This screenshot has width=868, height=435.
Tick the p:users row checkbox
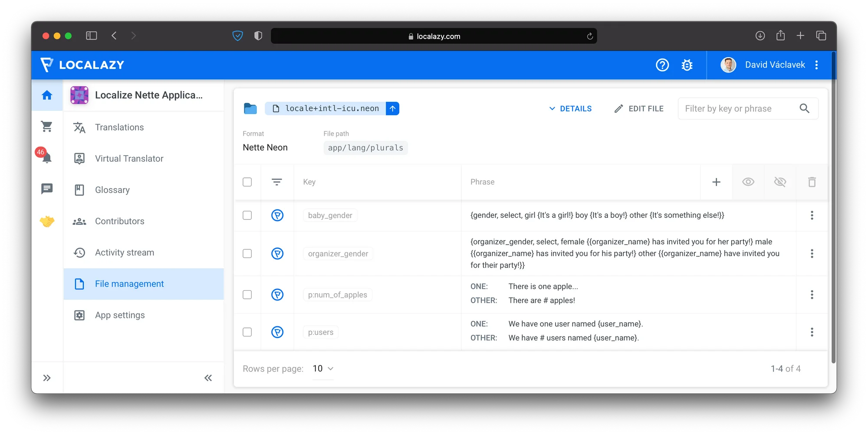247,332
